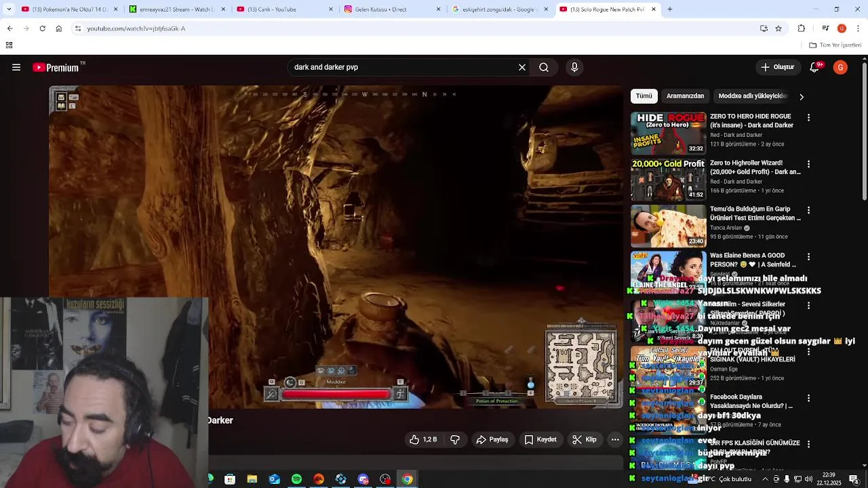This screenshot has height=488, width=868.
Task: Open Google Chrome in the taskbar
Action: click(408, 479)
